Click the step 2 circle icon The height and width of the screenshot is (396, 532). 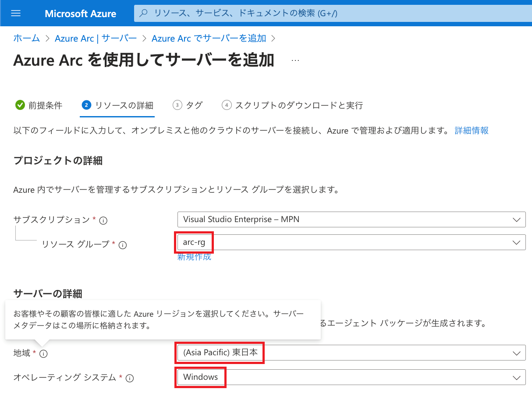(86, 105)
